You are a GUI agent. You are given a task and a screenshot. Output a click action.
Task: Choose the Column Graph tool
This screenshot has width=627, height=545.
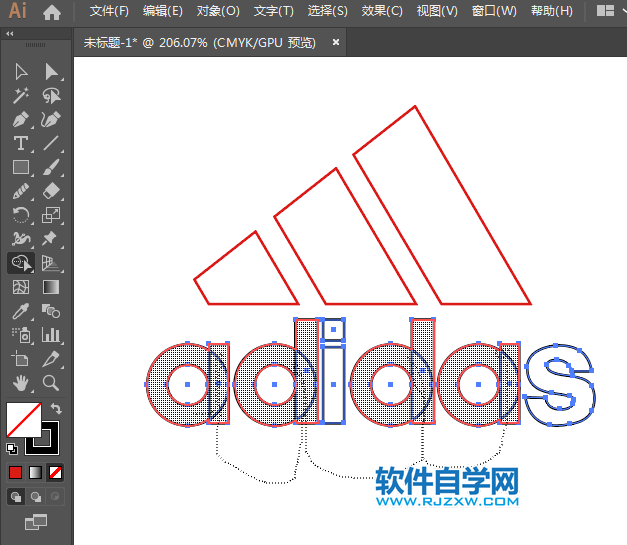pyautogui.click(x=51, y=335)
